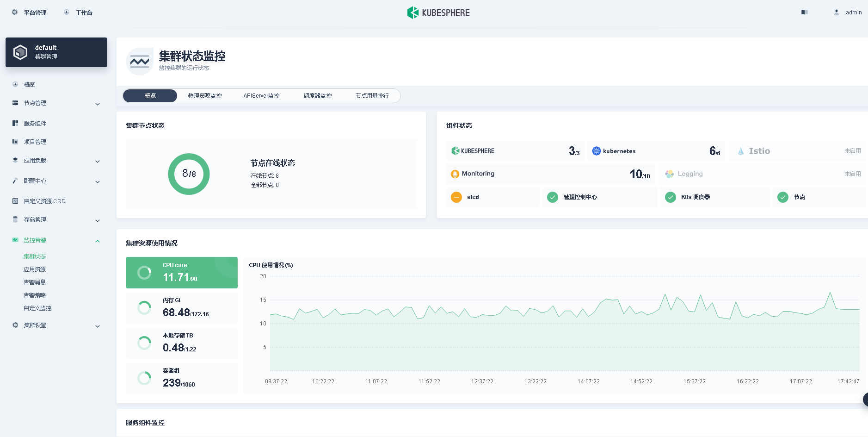This screenshot has width=868, height=437.
Task: Click the 服务组件 sidebar icon
Action: click(15, 123)
